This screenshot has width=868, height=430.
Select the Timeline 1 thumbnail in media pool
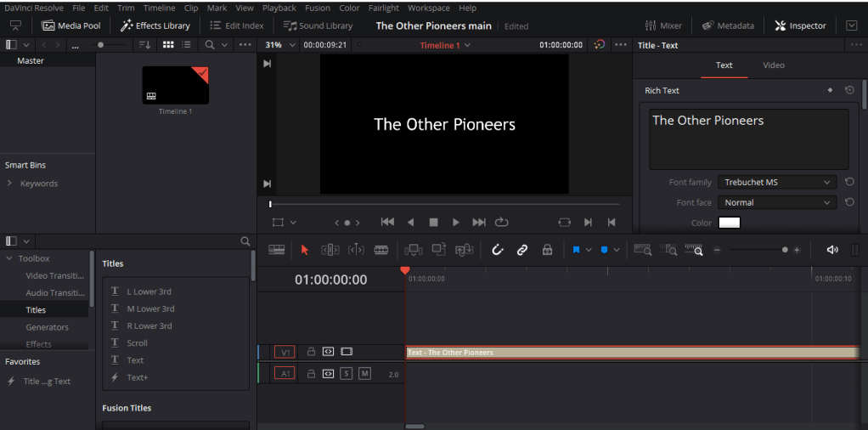[175, 86]
